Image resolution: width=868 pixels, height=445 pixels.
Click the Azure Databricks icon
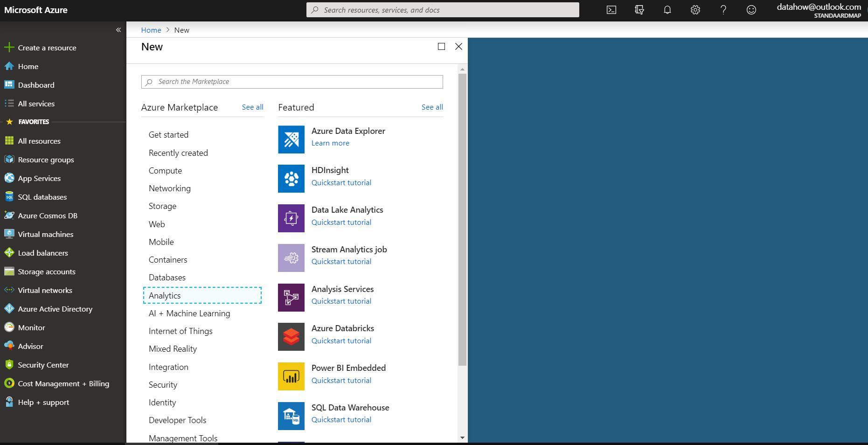click(291, 337)
